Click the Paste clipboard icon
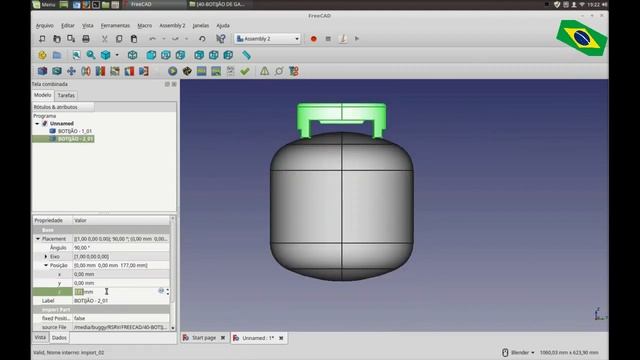The image size is (640, 360). (133, 39)
